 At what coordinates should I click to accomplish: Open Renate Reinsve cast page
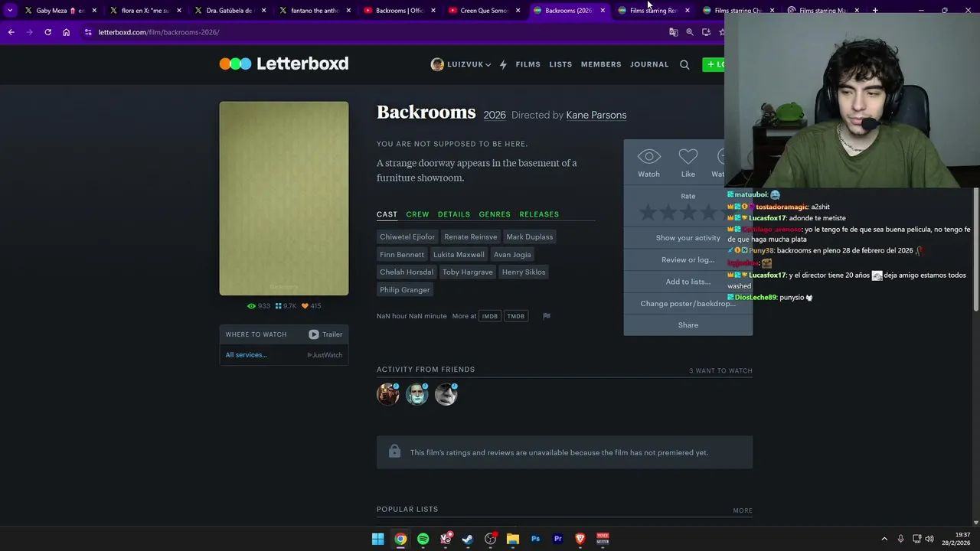[x=470, y=236]
